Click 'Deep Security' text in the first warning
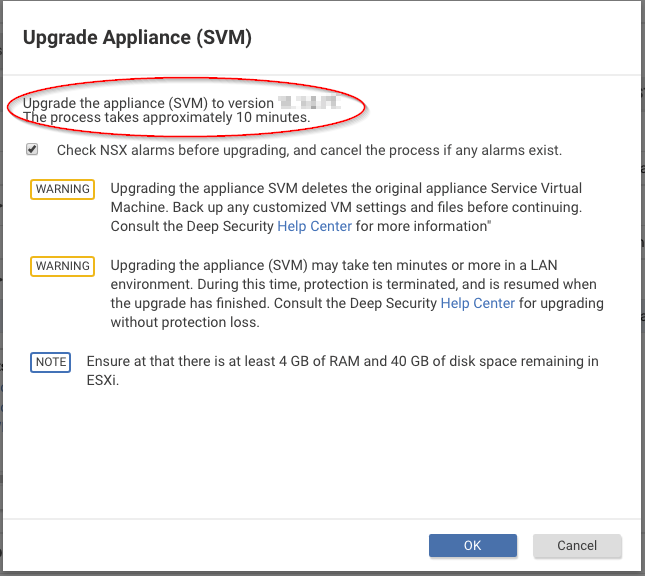Image resolution: width=645 pixels, height=576 pixels. point(231,227)
